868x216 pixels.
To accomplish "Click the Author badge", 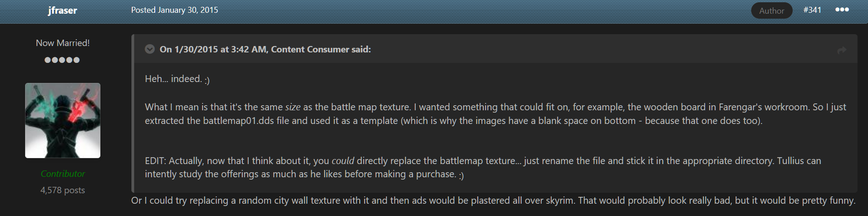I will pyautogui.click(x=772, y=10).
